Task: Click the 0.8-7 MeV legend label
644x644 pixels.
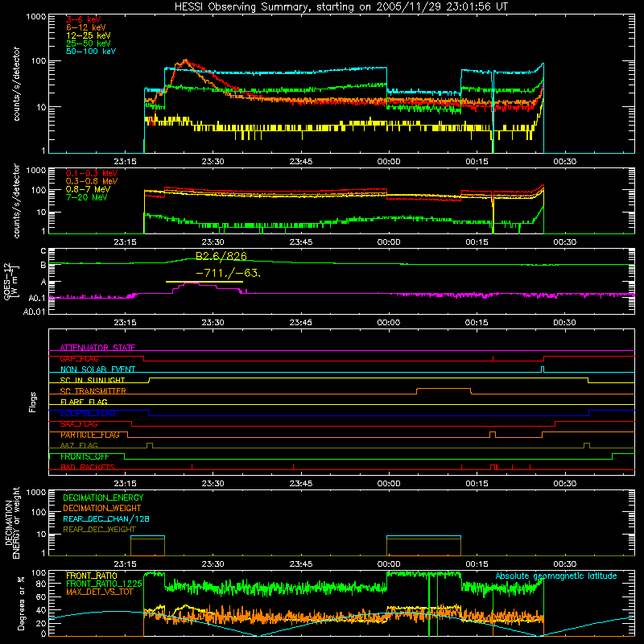Action: tap(88, 189)
